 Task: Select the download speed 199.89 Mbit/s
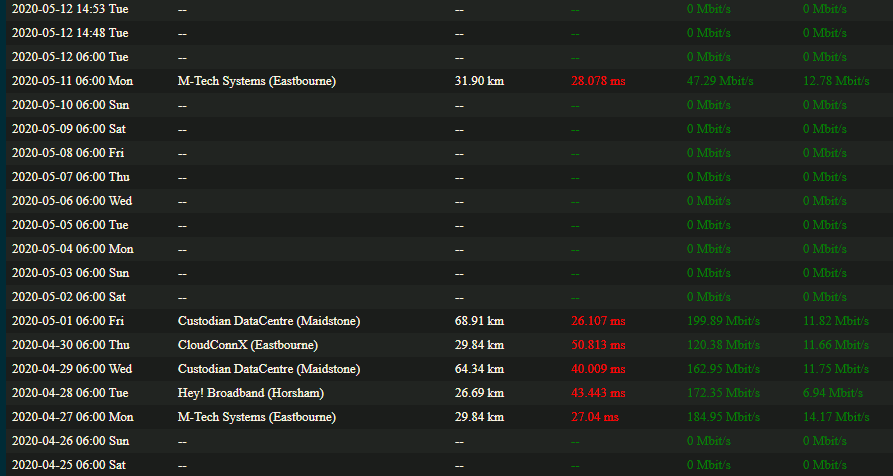[x=723, y=321]
